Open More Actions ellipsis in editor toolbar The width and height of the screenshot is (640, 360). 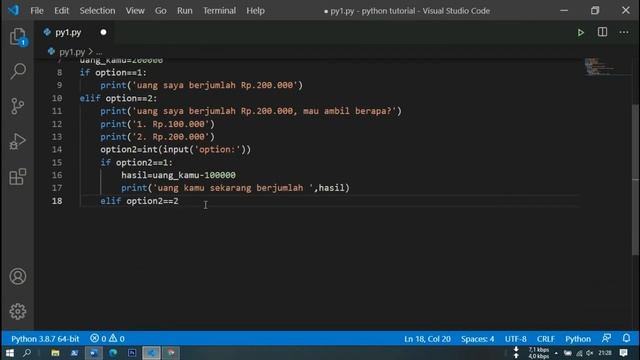coord(624,32)
